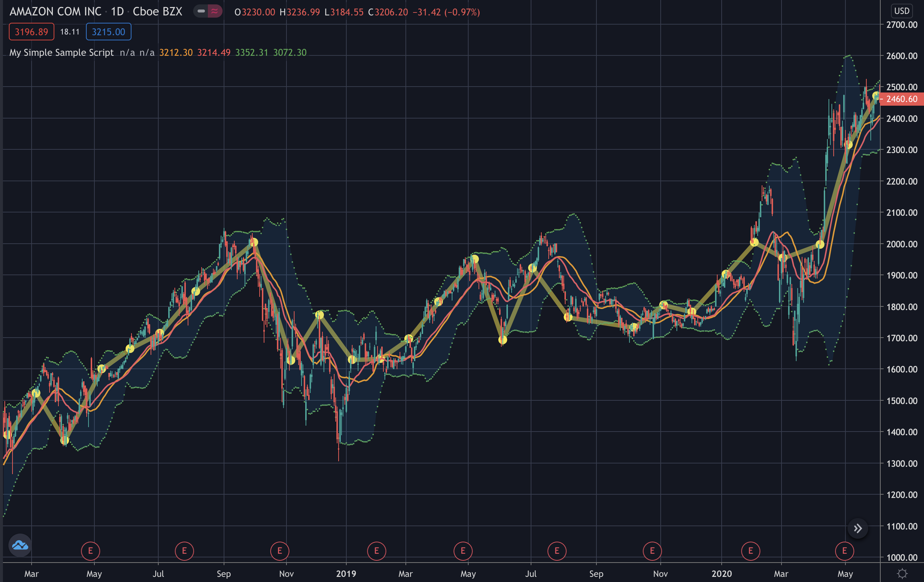Viewport: 924px width, 582px height.
Task: Click the red sell price 3196.89 button
Action: pos(32,32)
